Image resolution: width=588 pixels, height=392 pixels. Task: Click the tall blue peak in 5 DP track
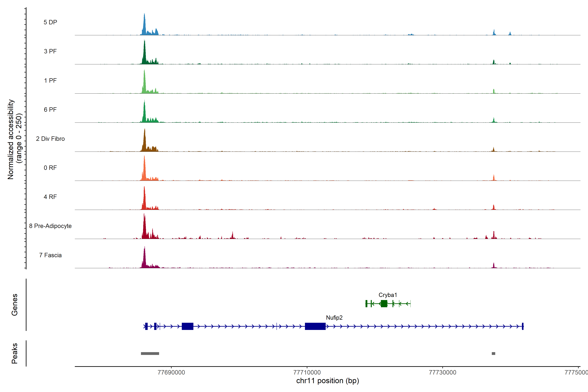pyautogui.click(x=144, y=26)
